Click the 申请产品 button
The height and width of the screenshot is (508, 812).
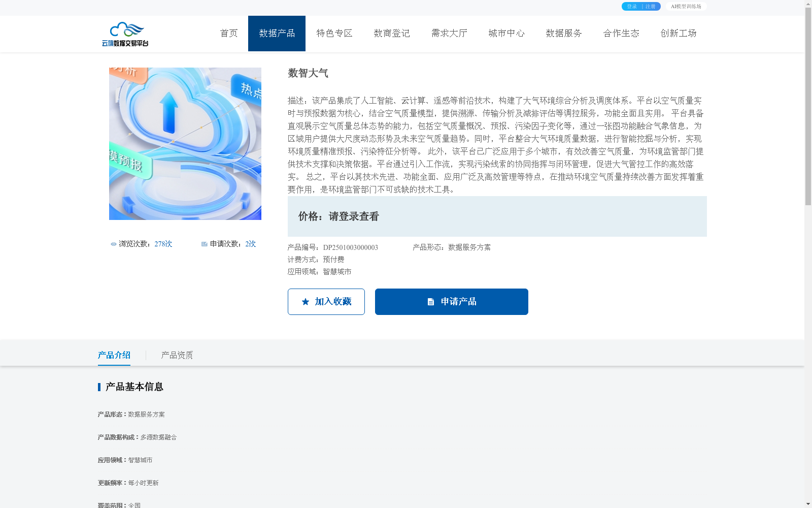(452, 302)
